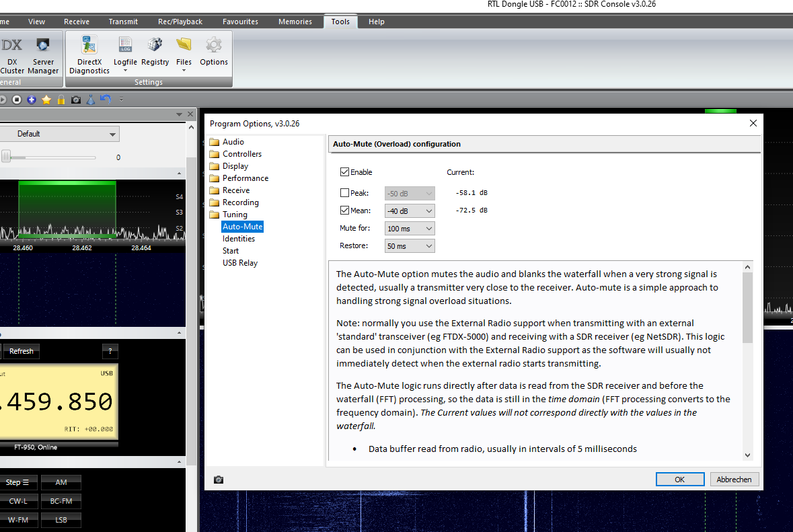The height and width of the screenshot is (532, 793).
Task: Click the slider handle below Default
Action: 6,157
